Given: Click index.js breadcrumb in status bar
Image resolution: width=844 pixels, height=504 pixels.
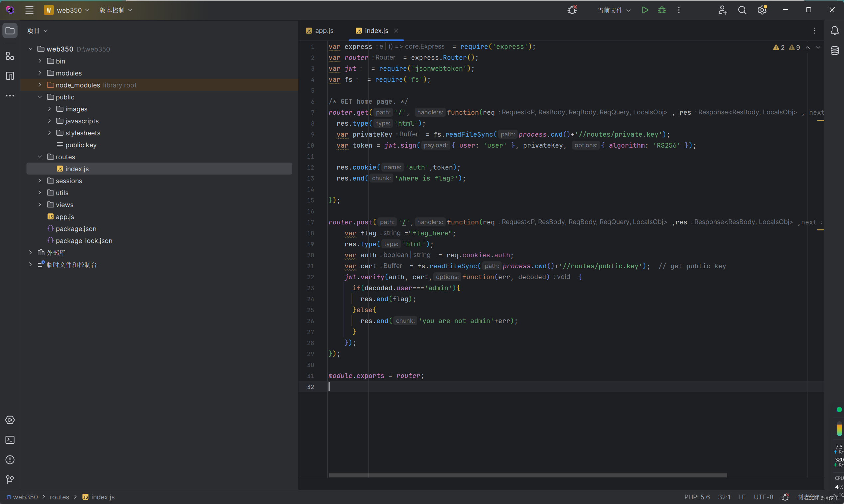Looking at the screenshot, I should [x=99, y=497].
